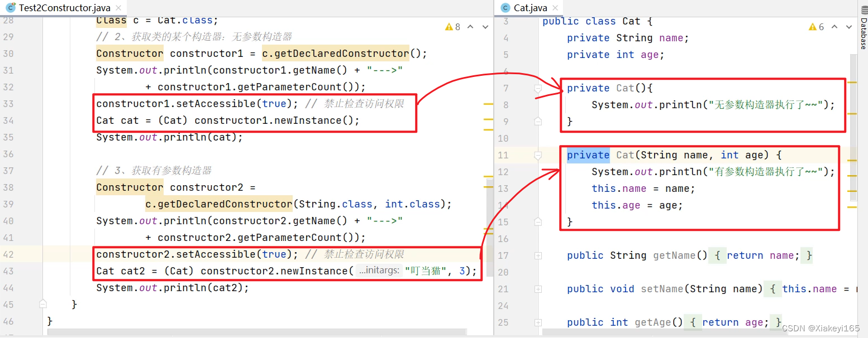Go to previous highlighted problem in Cat.java
Viewport: 868px width, 338px height.
tap(834, 27)
